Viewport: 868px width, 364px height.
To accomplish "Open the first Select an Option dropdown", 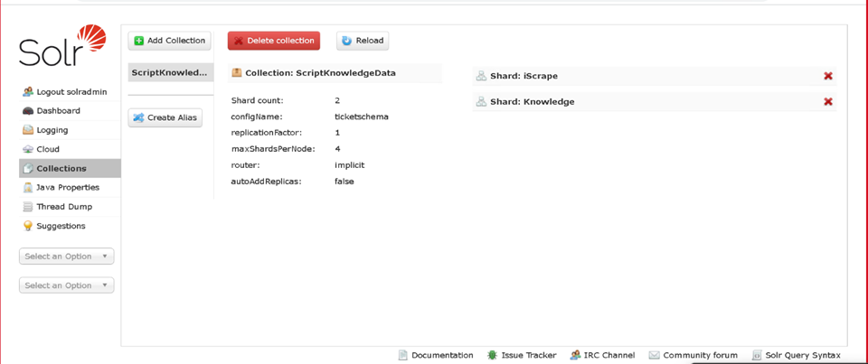I will pos(66,257).
